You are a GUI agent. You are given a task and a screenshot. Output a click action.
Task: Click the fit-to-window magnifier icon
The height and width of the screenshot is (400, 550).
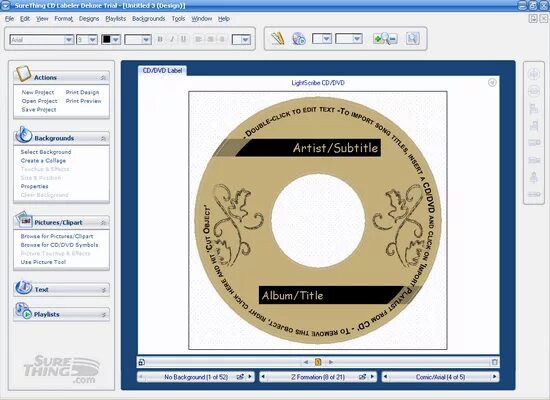click(412, 39)
